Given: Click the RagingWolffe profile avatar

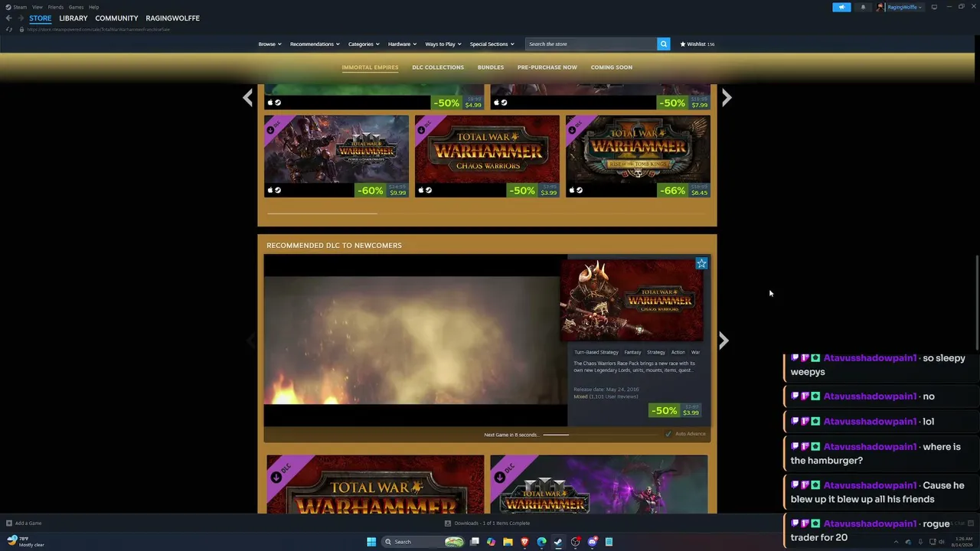Looking at the screenshot, I should coord(880,7).
